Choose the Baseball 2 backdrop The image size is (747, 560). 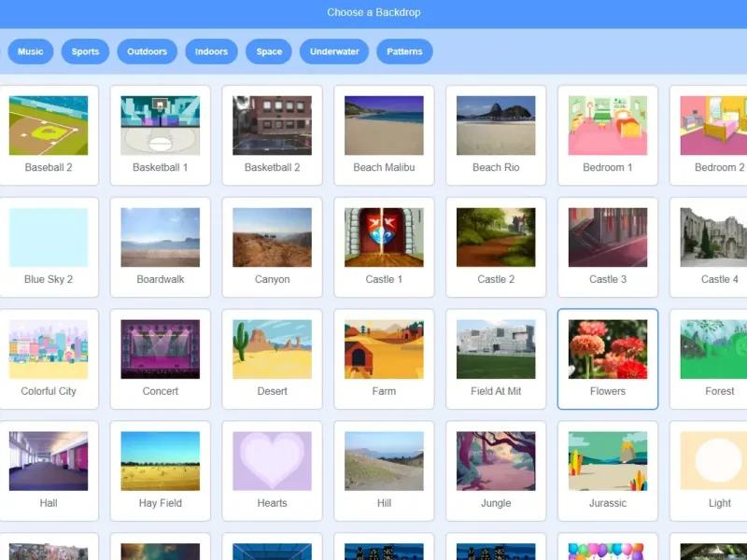click(x=49, y=135)
